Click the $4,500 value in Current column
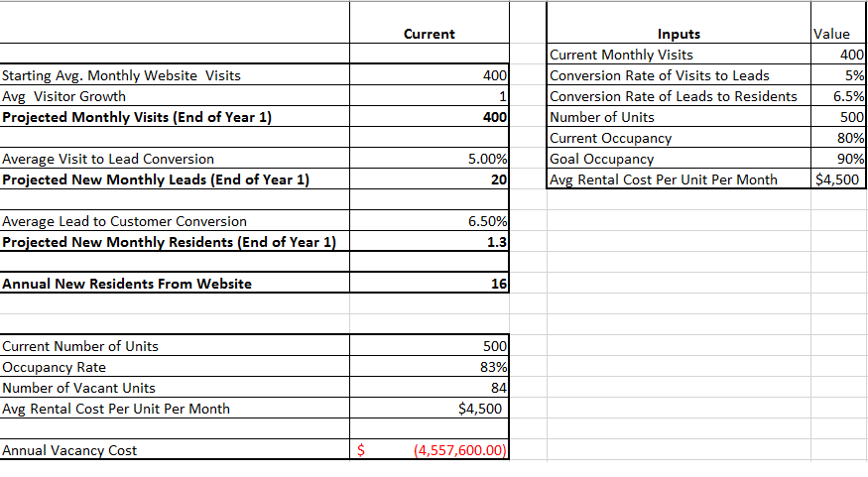The width and height of the screenshot is (868, 477). click(x=429, y=409)
